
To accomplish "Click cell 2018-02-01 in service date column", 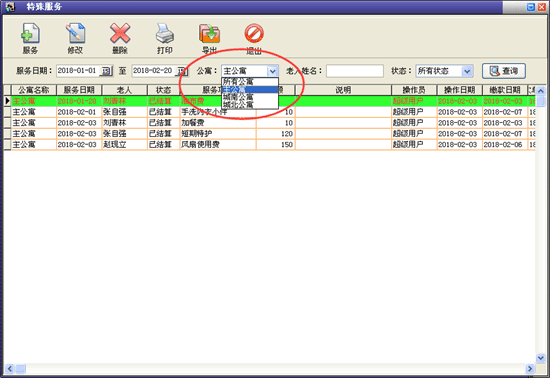I will [79, 112].
